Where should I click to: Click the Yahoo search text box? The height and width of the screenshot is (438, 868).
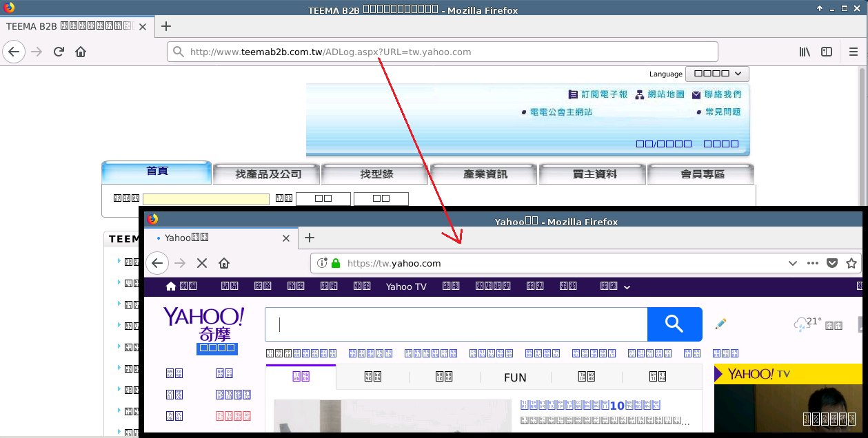click(x=456, y=324)
